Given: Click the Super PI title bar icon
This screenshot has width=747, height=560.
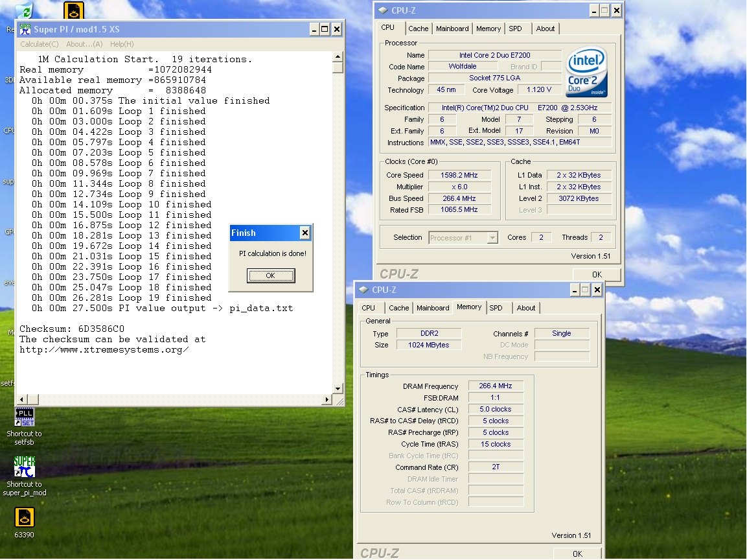Looking at the screenshot, I should [x=25, y=29].
